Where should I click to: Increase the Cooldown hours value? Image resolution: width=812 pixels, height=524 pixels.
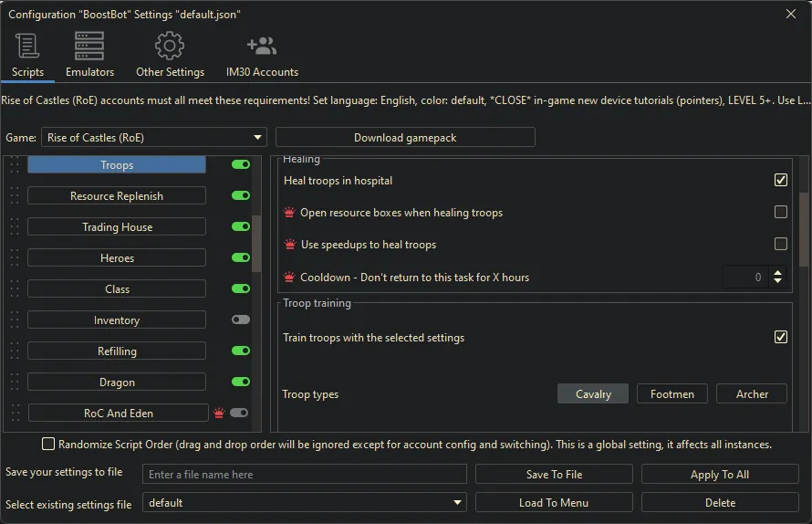(778, 272)
